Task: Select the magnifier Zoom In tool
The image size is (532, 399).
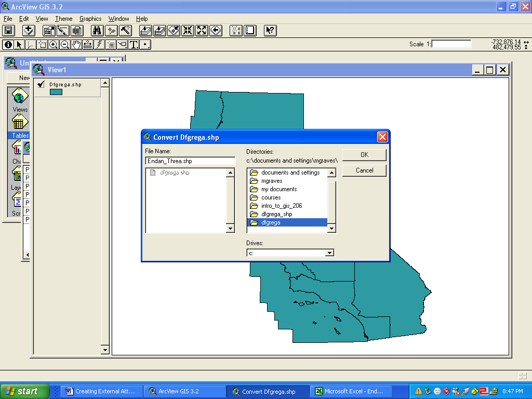Action: pyautogui.click(x=54, y=45)
